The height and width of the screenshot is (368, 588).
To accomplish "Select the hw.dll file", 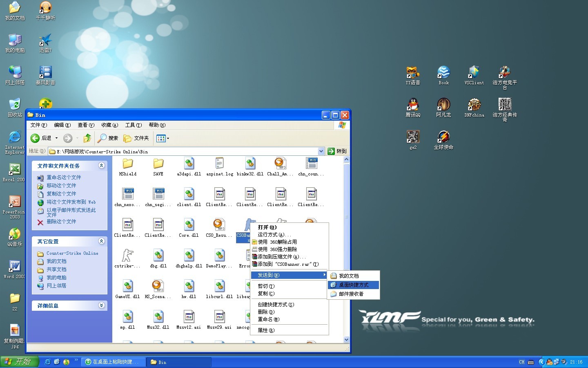I will coord(189,289).
